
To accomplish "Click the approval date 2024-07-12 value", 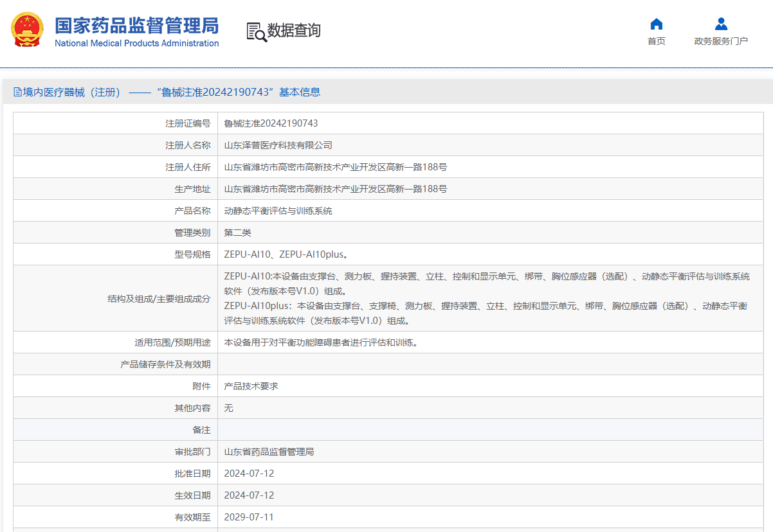I will (248, 474).
